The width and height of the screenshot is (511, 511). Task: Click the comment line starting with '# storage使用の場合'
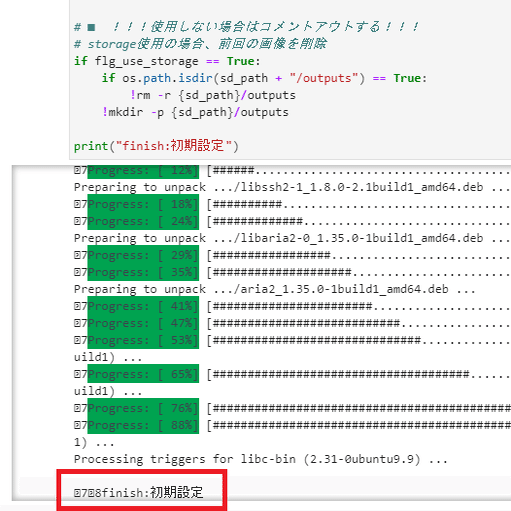click(x=200, y=44)
